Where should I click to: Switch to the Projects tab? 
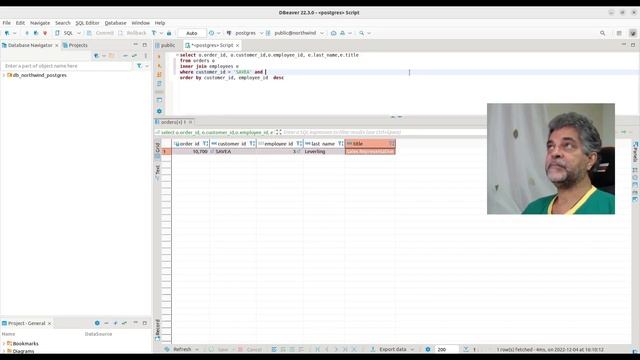point(75,45)
